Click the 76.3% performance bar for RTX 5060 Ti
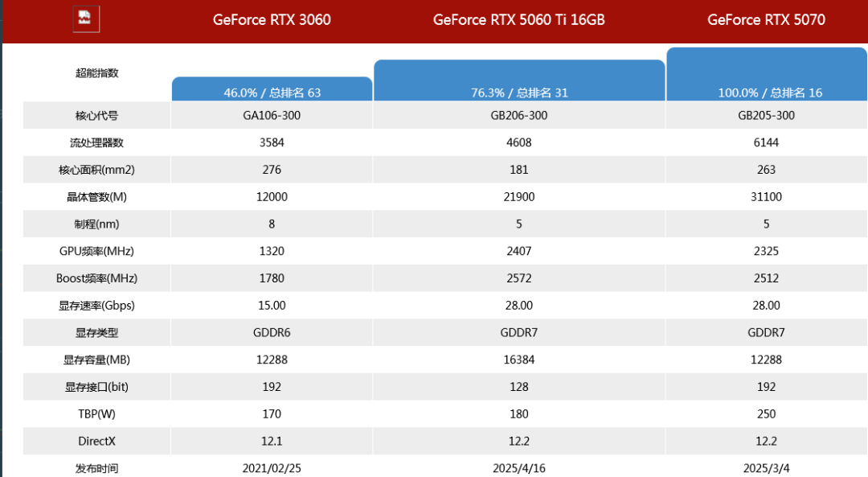This screenshot has width=868, height=477. click(x=519, y=80)
